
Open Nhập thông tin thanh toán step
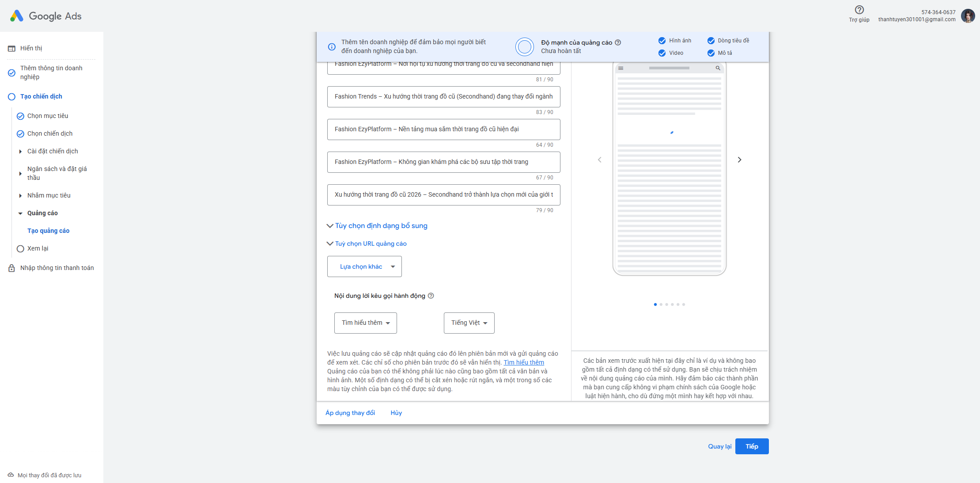57,268
